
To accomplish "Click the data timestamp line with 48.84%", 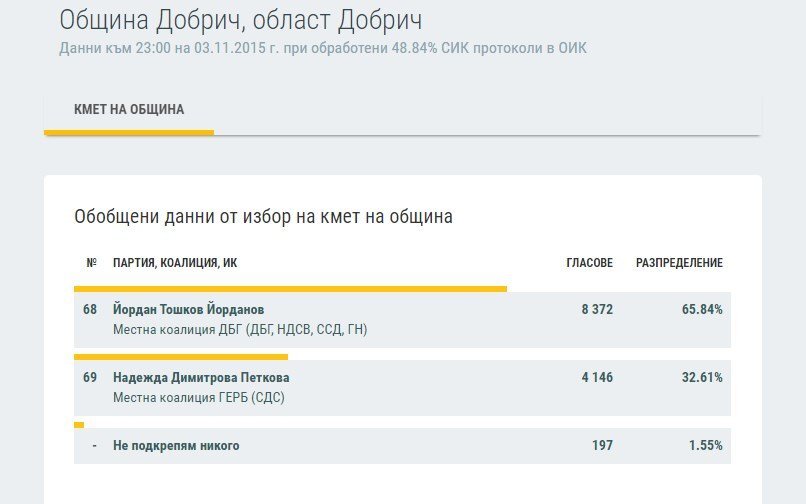I will tap(323, 48).
